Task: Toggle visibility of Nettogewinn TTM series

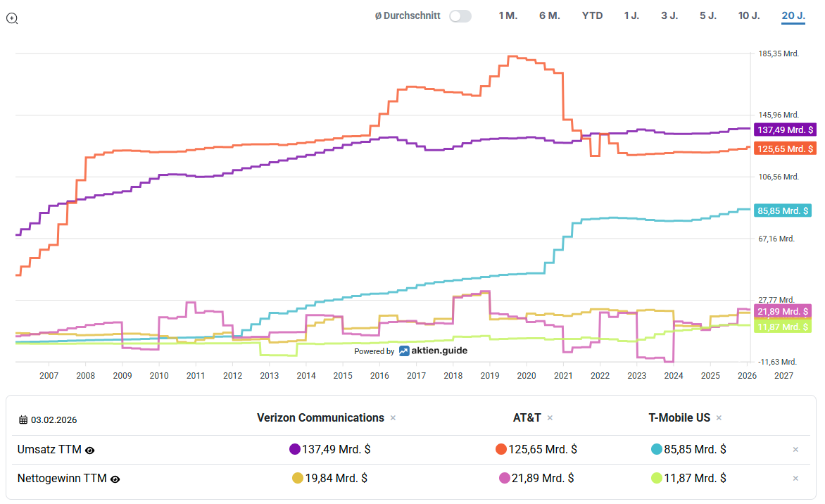Action: pyautogui.click(x=115, y=479)
